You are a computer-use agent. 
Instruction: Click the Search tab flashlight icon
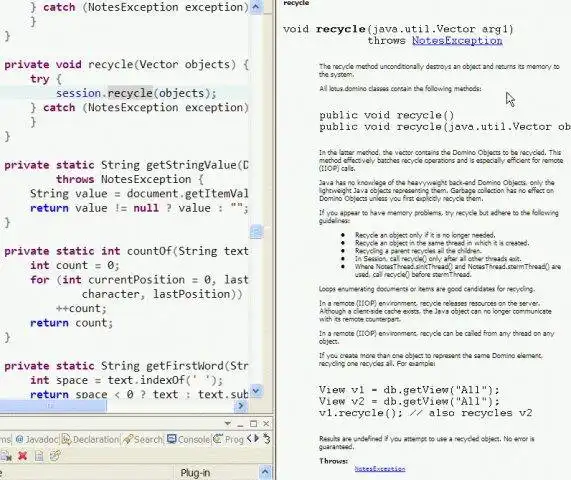point(128,440)
